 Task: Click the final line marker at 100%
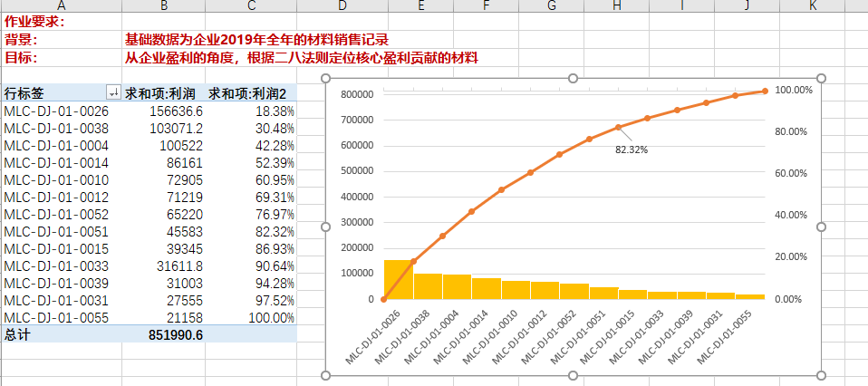pos(765,91)
